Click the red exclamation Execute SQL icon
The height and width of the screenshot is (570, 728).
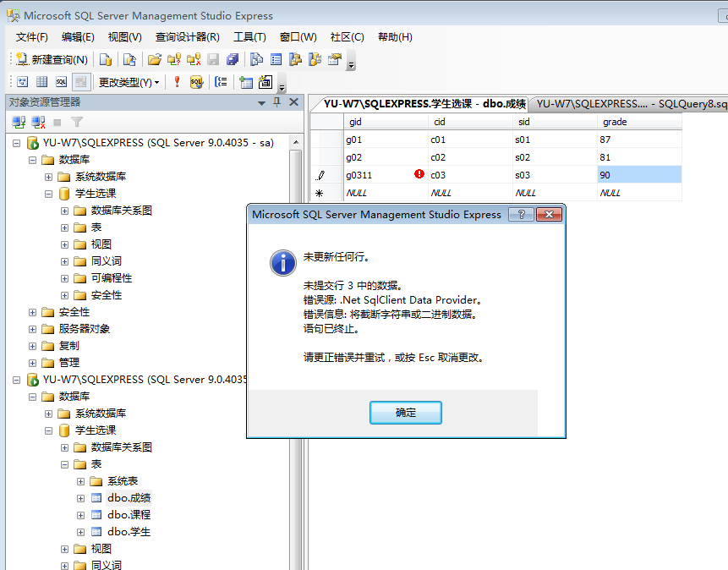pyautogui.click(x=177, y=82)
